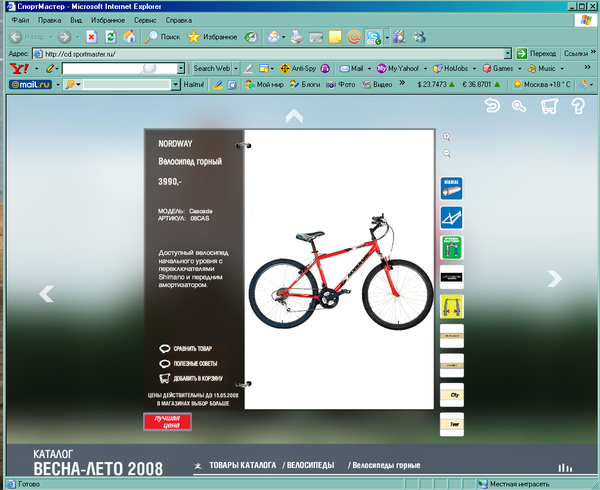Open the Избранное menu
The width and height of the screenshot is (600, 490).
pyautogui.click(x=108, y=20)
